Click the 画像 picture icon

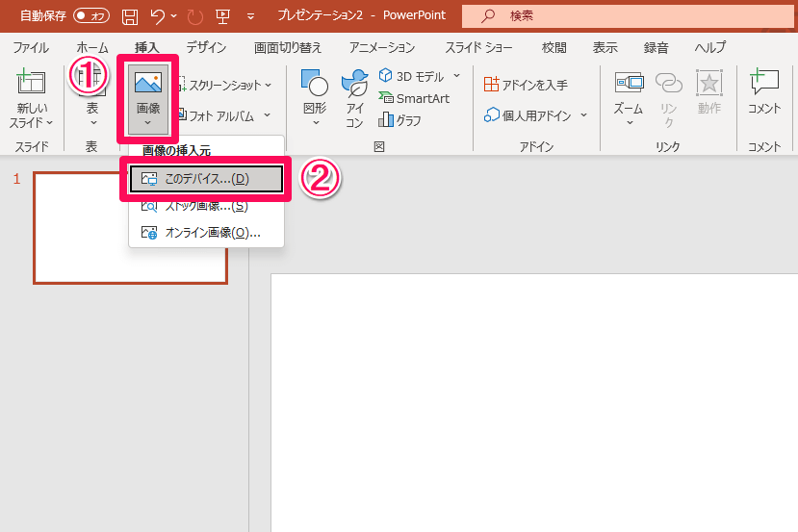tap(148, 83)
